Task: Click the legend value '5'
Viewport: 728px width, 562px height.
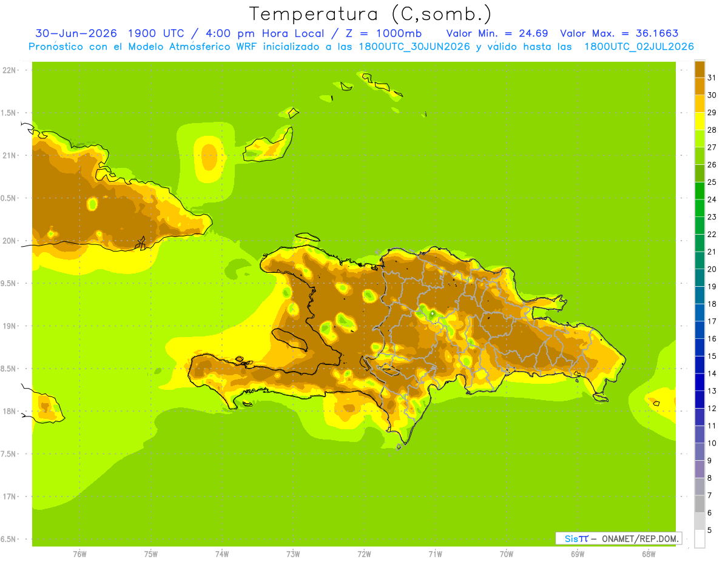Action: (710, 530)
